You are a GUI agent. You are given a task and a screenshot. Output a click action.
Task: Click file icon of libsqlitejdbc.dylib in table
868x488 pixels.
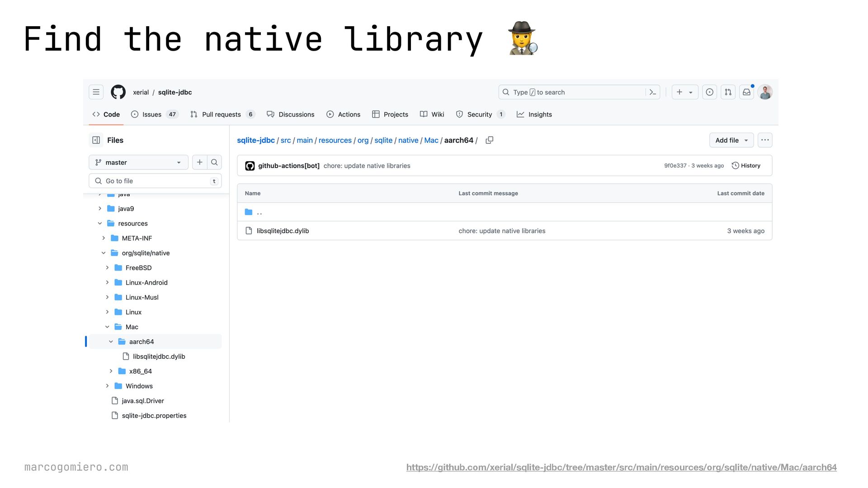(249, 231)
